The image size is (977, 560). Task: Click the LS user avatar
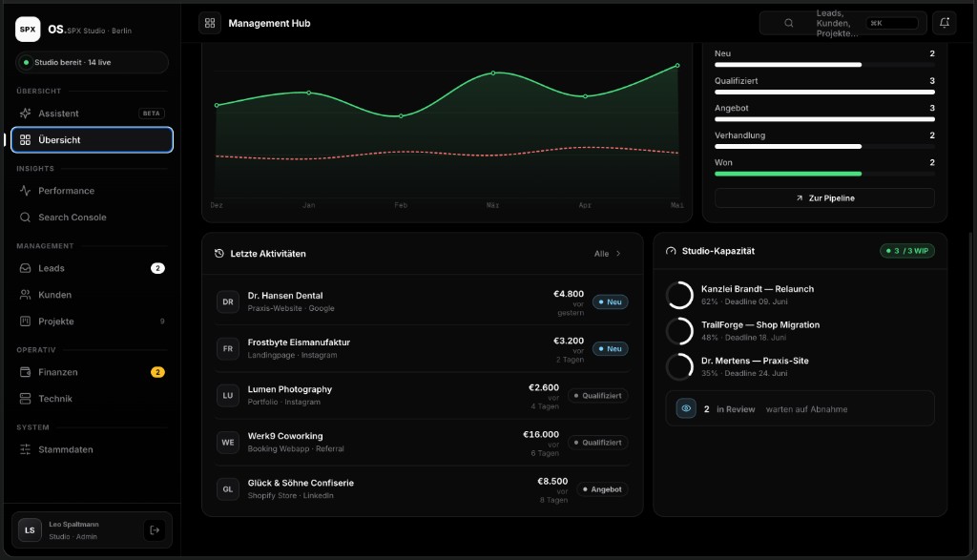[x=30, y=530]
